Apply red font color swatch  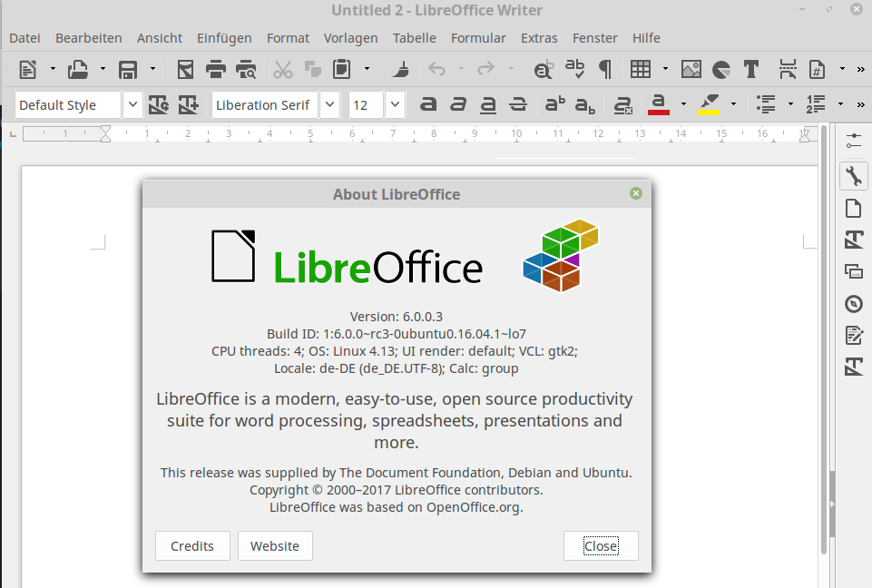659,104
